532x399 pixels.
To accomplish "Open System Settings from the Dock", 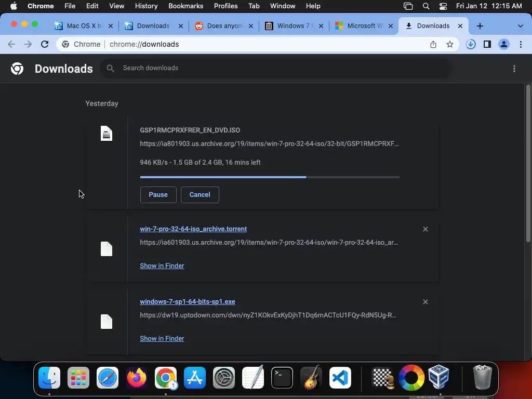I will tap(224, 377).
